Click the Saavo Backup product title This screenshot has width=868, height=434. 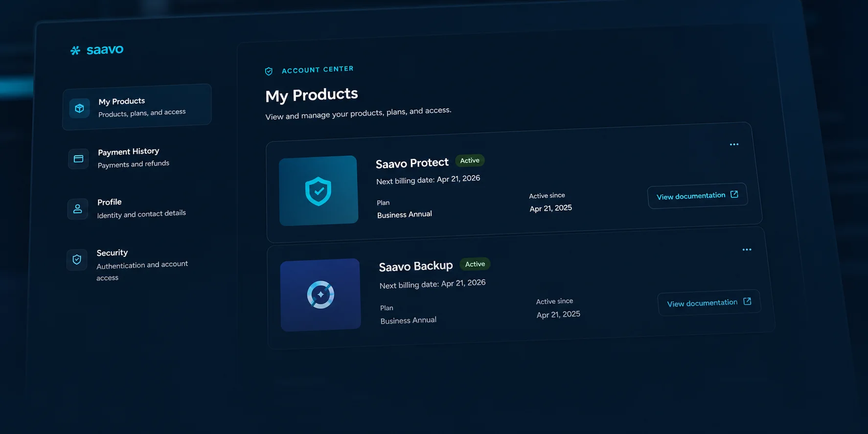point(416,266)
